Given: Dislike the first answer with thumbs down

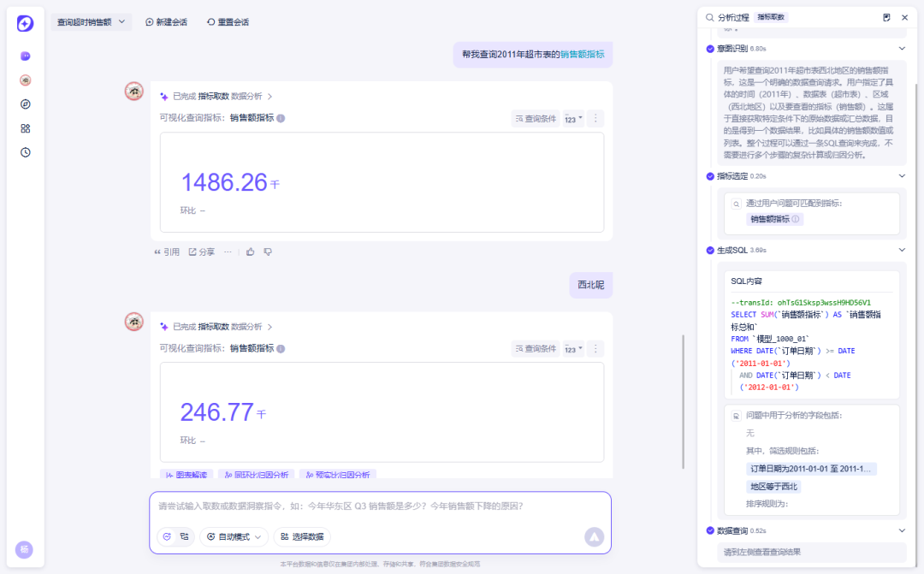Looking at the screenshot, I should pos(268,251).
